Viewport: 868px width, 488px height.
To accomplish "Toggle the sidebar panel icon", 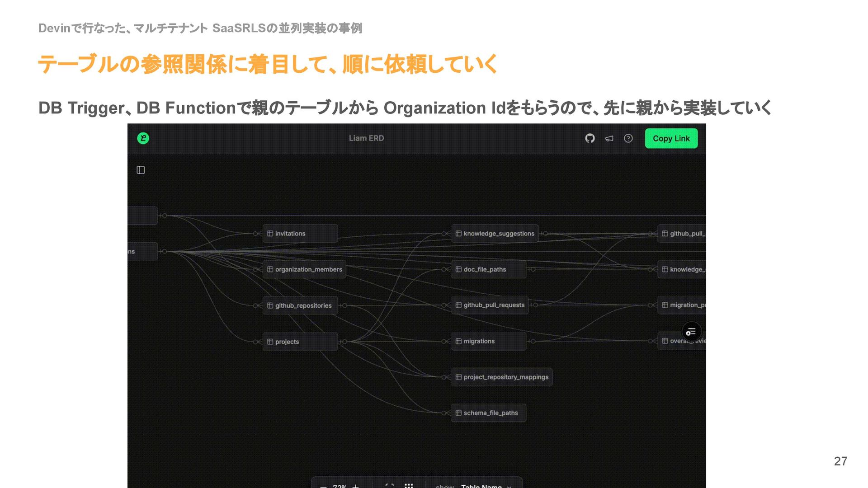I will [x=141, y=170].
